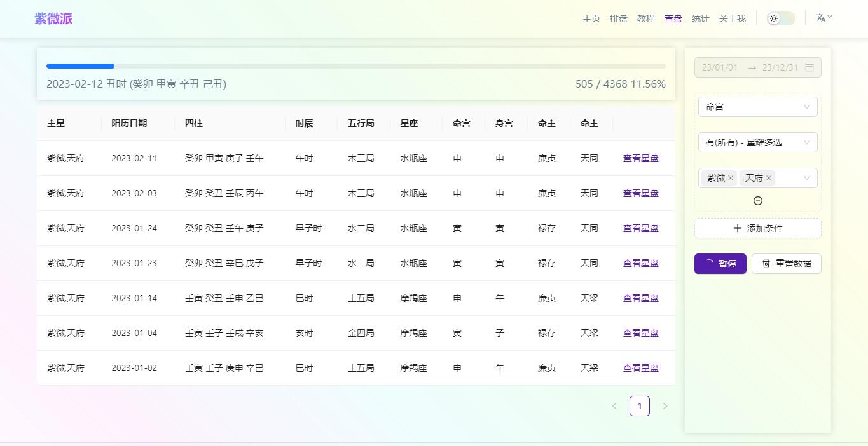This screenshot has height=446, width=868.
Task: Click the blue search progress bar
Action: coord(81,66)
